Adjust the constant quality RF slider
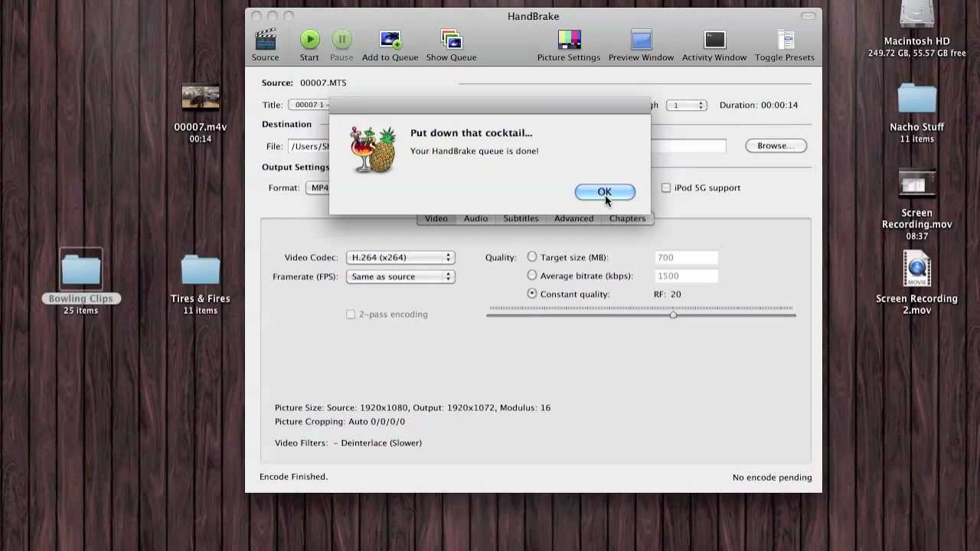This screenshot has height=551, width=980. [673, 315]
